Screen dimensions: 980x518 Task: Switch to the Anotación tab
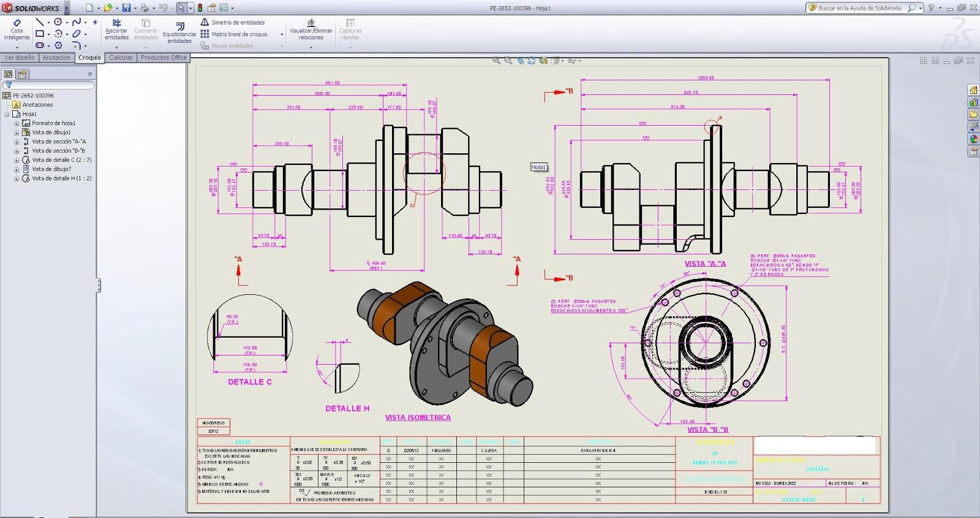[x=56, y=58]
